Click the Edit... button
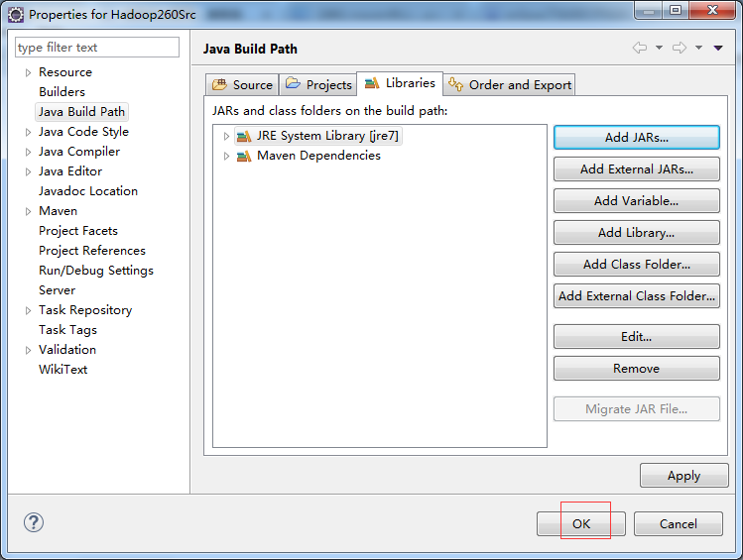Screen dimensions: 743x560 point(637,337)
